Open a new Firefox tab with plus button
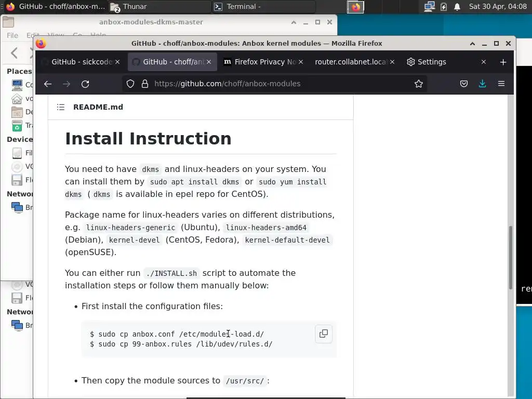532x399 pixels. point(503,62)
